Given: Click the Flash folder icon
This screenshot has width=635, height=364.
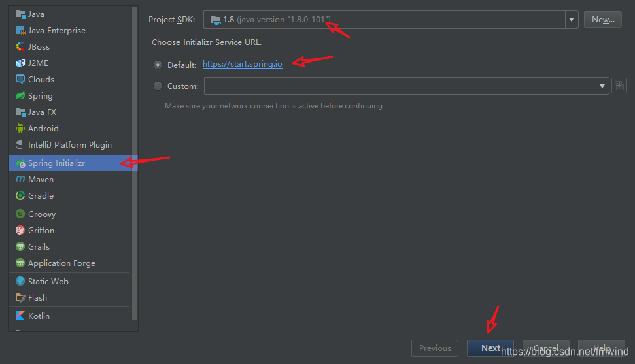Looking at the screenshot, I should point(20,297).
